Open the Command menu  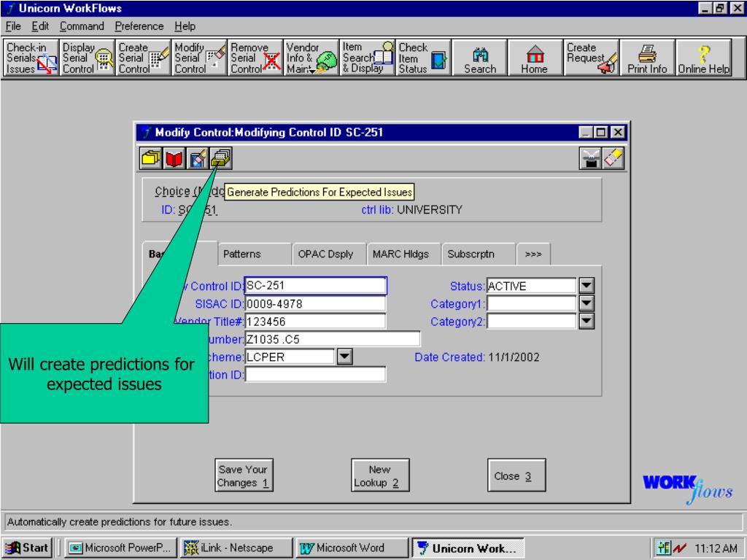click(82, 26)
